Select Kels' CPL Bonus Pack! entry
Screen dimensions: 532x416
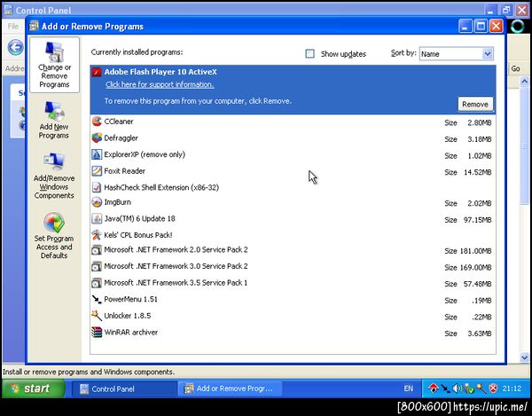tap(293, 235)
